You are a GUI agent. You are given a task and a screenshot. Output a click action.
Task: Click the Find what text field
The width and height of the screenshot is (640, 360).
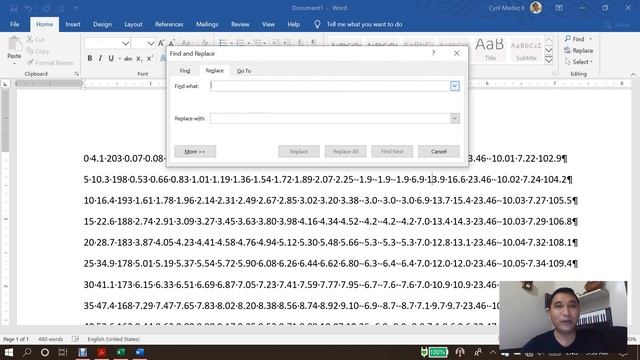tap(330, 86)
